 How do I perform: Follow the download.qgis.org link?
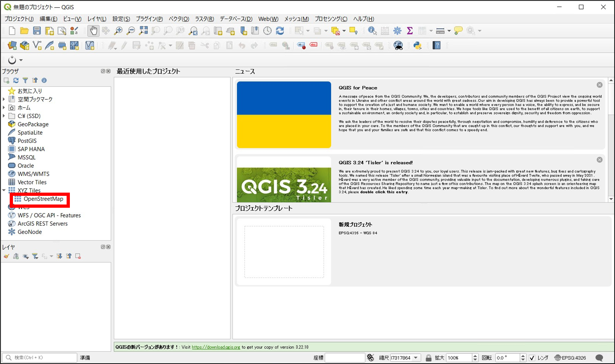[x=216, y=347]
